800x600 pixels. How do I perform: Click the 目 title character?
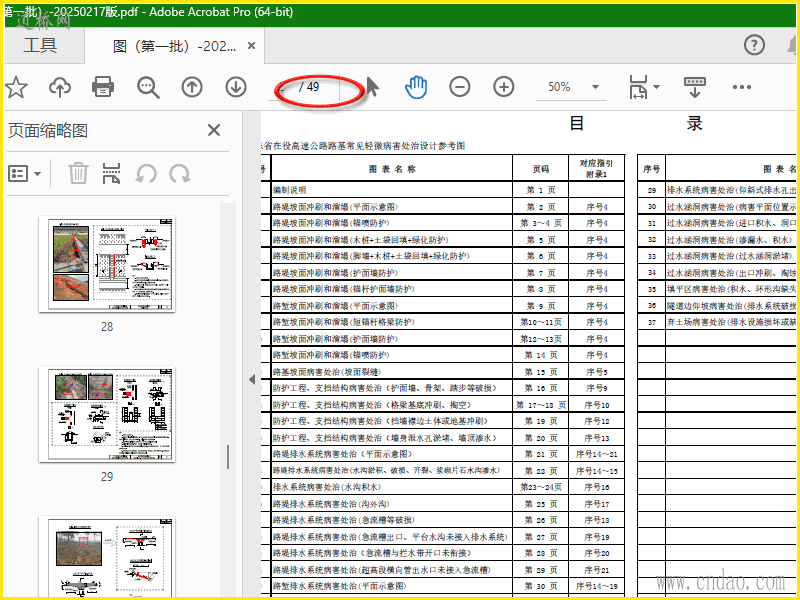pyautogui.click(x=577, y=123)
